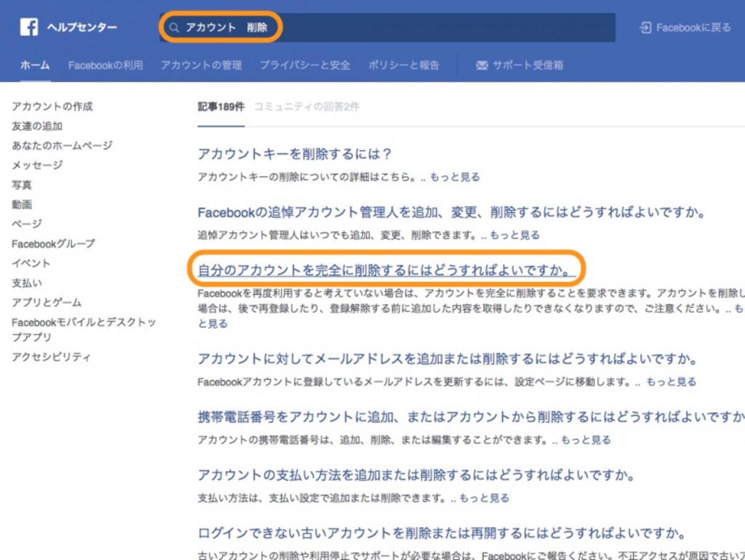Click the search magnifier icon

[x=174, y=28]
